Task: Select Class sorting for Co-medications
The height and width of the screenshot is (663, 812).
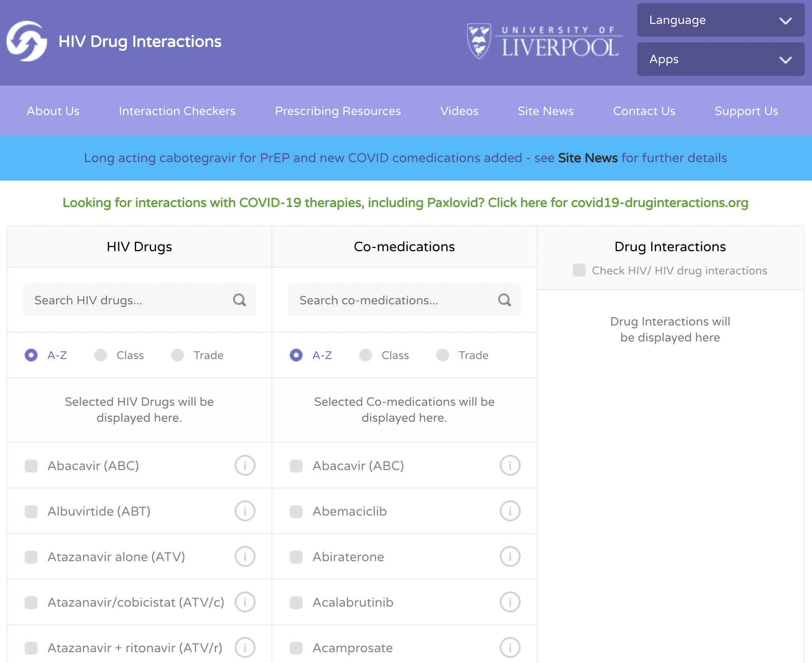Action: [366, 355]
